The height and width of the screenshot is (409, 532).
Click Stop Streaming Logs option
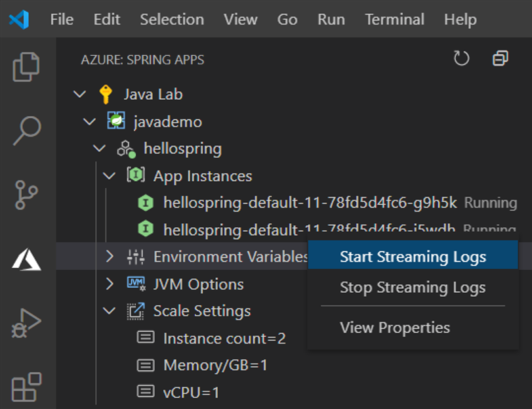(x=413, y=287)
